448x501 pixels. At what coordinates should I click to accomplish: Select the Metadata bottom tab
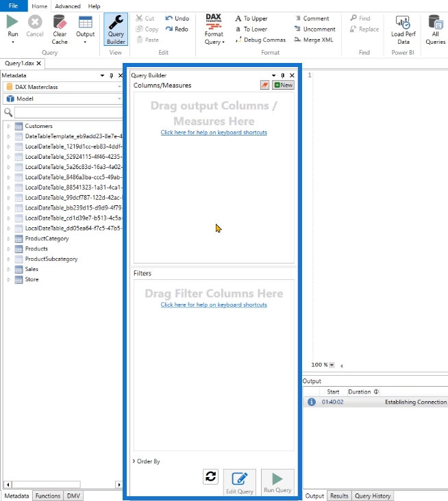click(x=16, y=496)
